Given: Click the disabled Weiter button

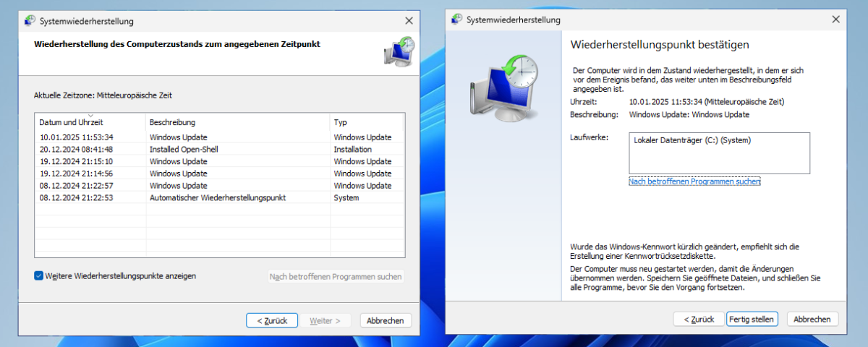Looking at the screenshot, I should coord(325,320).
